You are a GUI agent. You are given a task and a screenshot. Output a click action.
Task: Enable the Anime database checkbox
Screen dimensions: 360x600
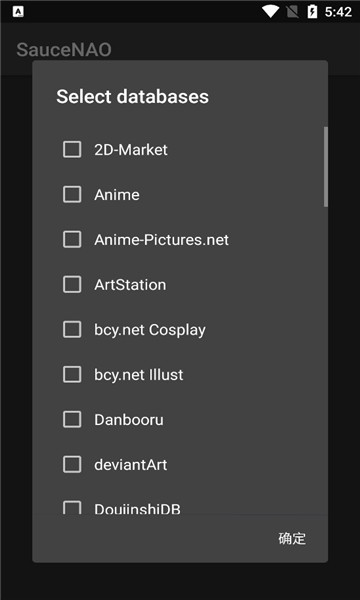point(72,194)
